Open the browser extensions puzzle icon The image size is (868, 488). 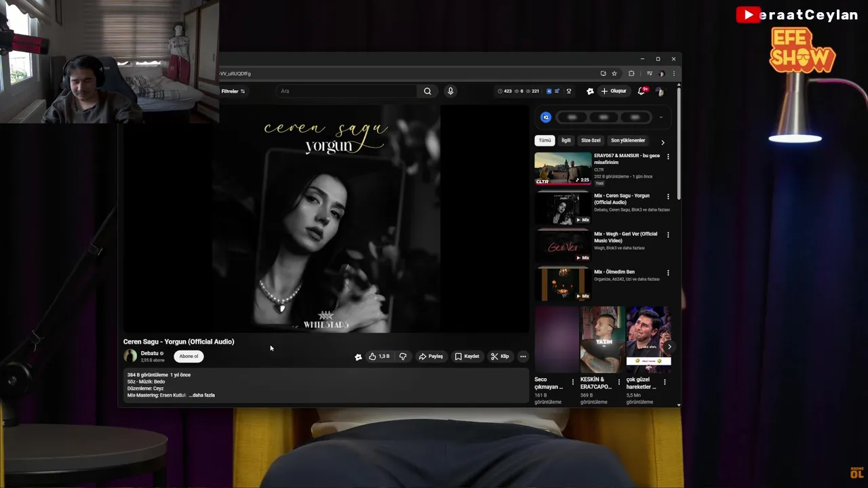pyautogui.click(x=631, y=73)
